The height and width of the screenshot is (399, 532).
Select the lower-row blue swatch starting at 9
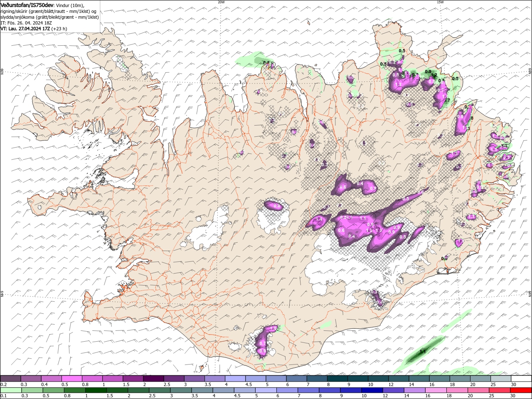[350, 390]
